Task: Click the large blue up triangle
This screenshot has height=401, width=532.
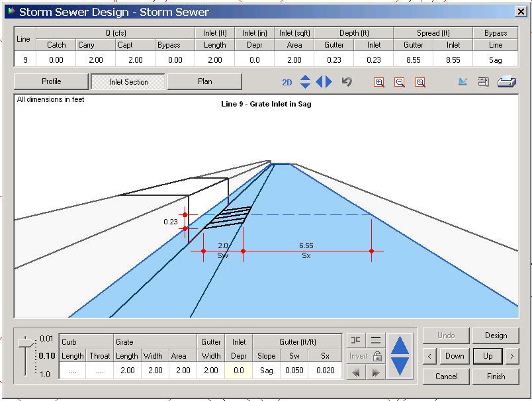Action: 399,345
